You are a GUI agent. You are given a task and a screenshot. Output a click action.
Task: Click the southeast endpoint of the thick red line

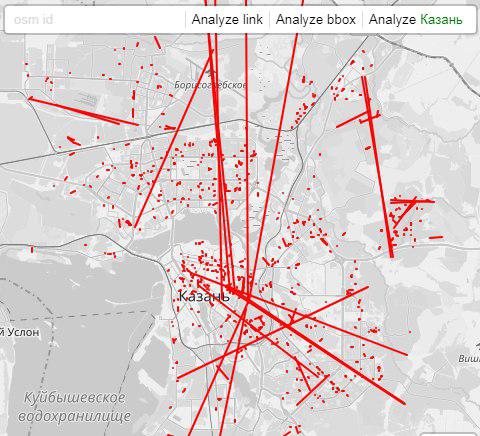coord(404,403)
